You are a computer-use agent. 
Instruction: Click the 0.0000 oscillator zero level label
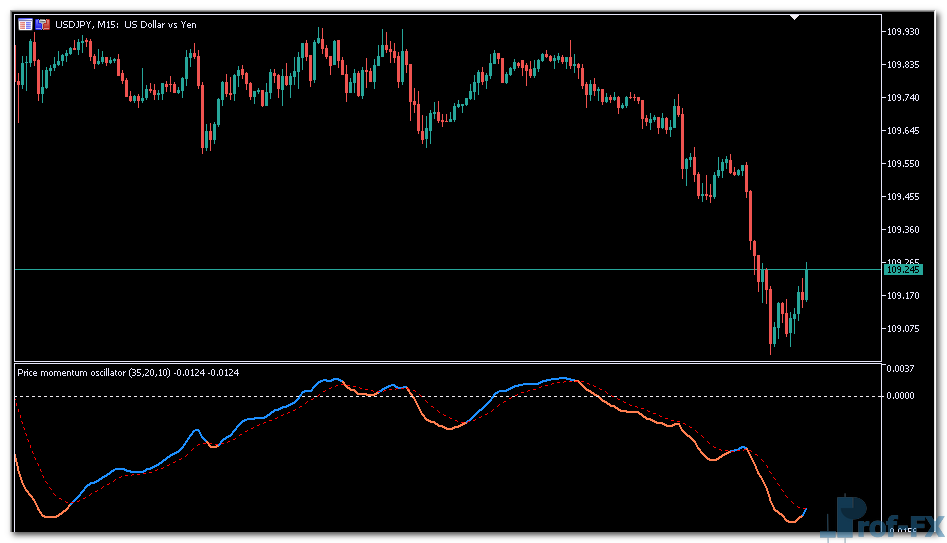click(x=901, y=396)
